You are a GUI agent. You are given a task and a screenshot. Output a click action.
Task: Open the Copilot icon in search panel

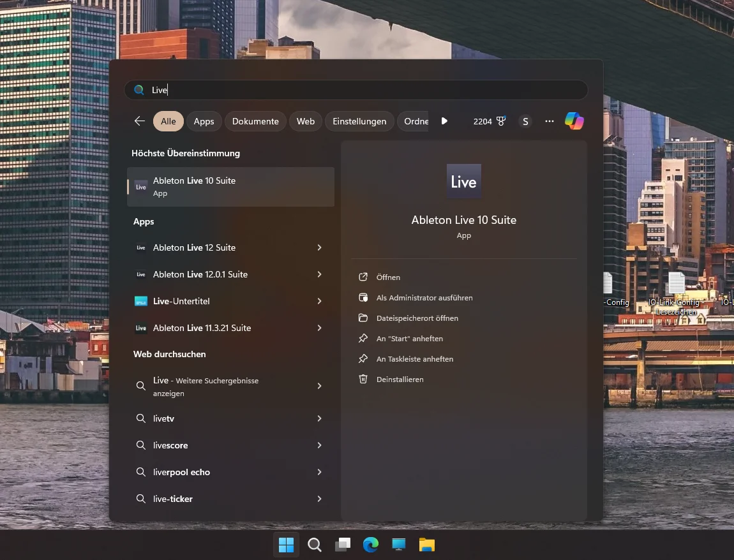click(574, 121)
